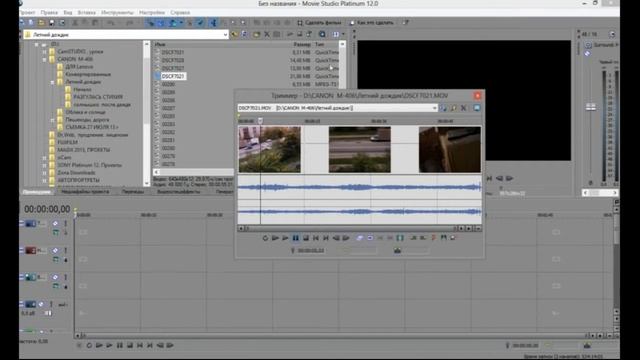Open the Правка menu
This screenshot has height=360, width=640.
pyautogui.click(x=49, y=13)
